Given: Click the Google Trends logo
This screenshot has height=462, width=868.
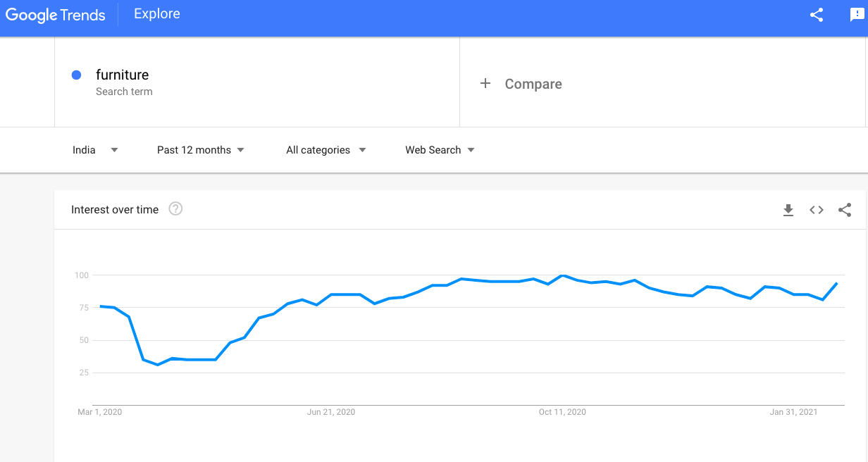Looking at the screenshot, I should [56, 15].
